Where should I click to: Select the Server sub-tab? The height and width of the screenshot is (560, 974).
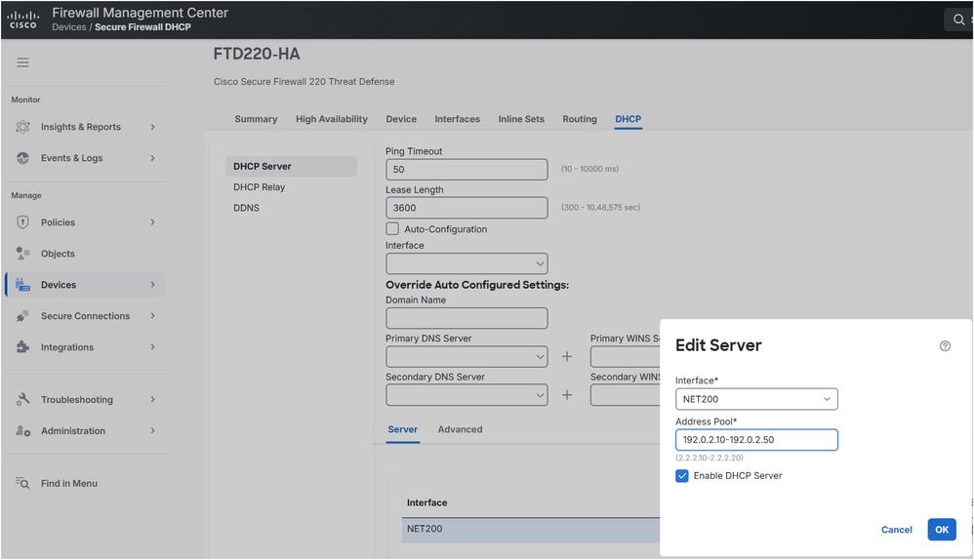coord(402,429)
